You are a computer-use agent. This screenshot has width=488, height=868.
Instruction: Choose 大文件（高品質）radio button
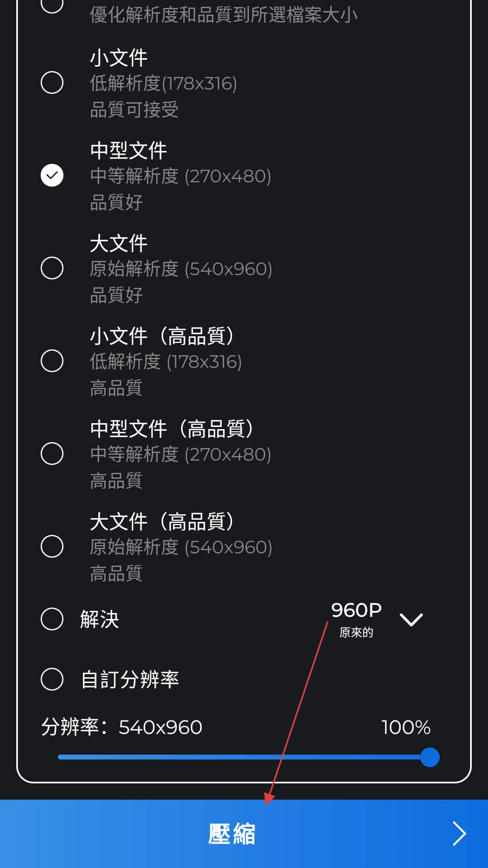click(x=52, y=546)
